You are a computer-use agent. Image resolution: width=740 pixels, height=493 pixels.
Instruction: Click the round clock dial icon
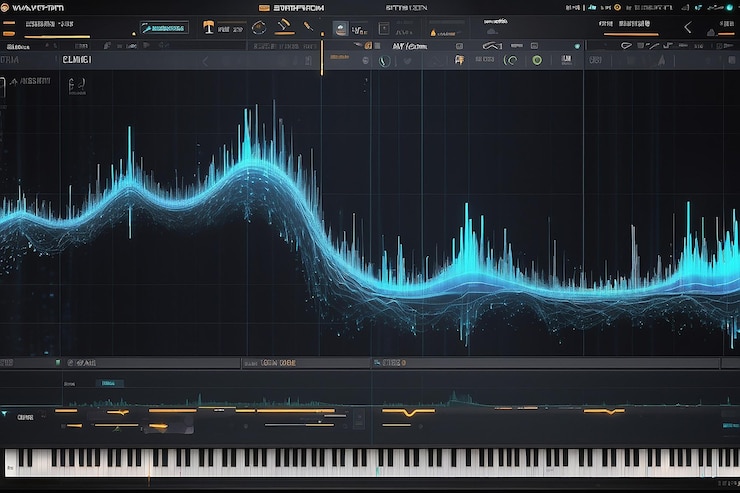[x=384, y=61]
